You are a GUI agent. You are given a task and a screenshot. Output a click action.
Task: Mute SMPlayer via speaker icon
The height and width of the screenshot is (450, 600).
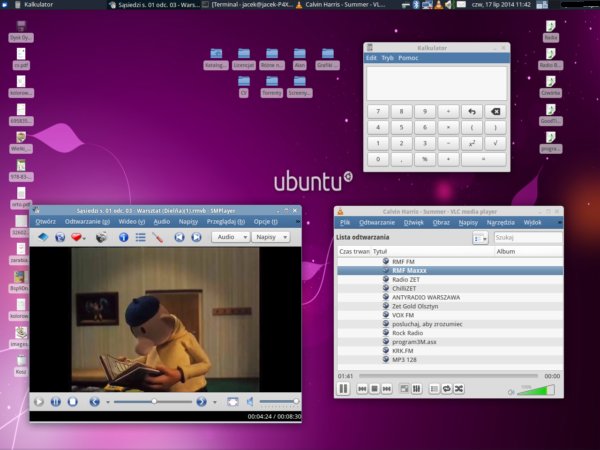250,402
